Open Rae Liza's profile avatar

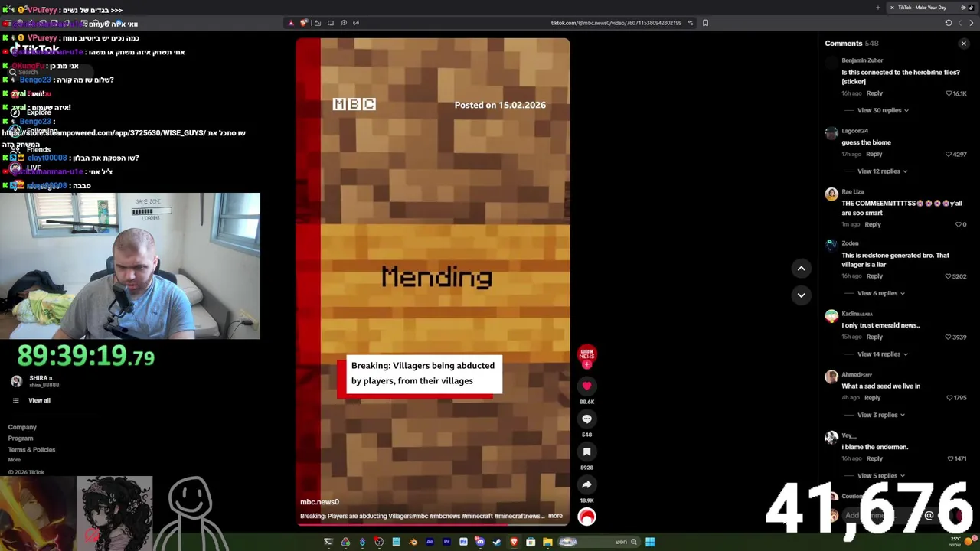click(x=831, y=194)
